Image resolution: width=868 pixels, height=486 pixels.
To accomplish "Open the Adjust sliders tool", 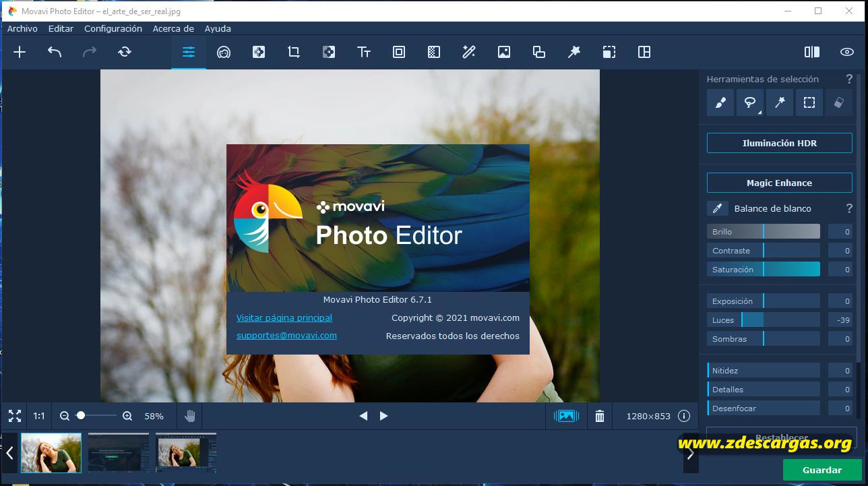I will coord(189,52).
